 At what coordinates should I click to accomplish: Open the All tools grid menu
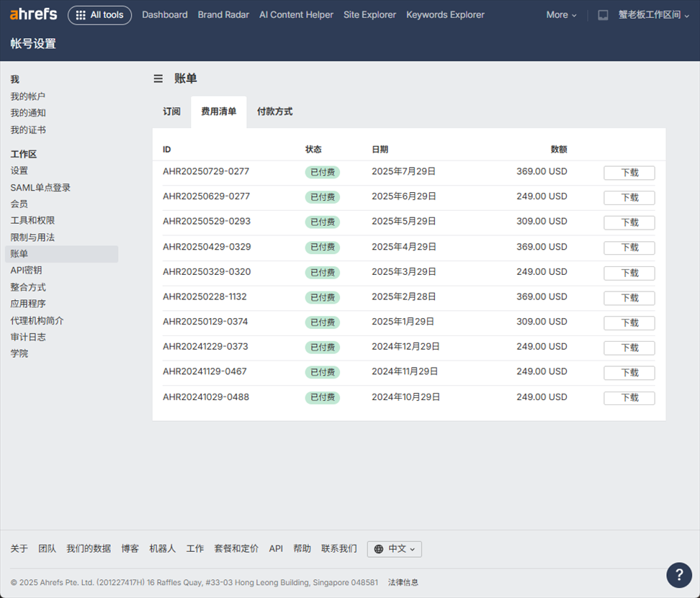99,15
